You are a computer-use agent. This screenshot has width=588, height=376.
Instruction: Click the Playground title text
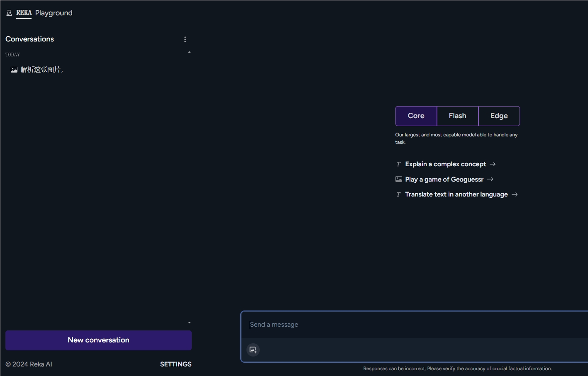pyautogui.click(x=54, y=13)
